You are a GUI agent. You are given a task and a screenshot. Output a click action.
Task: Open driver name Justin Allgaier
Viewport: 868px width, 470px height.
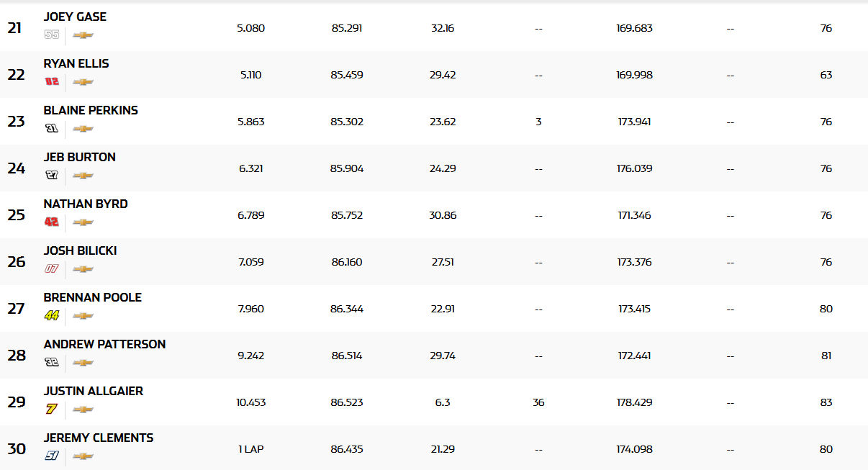tap(94, 391)
